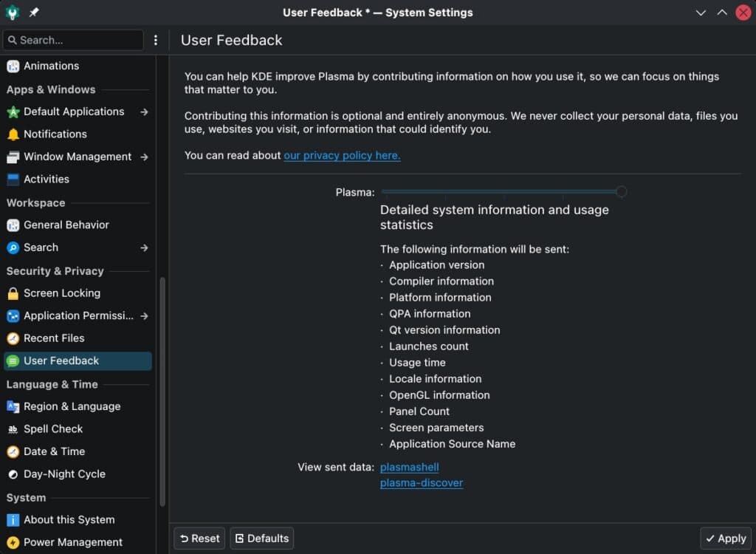756x554 pixels.
Task: Click the Screen Locking padlock icon
Action: [x=13, y=293]
